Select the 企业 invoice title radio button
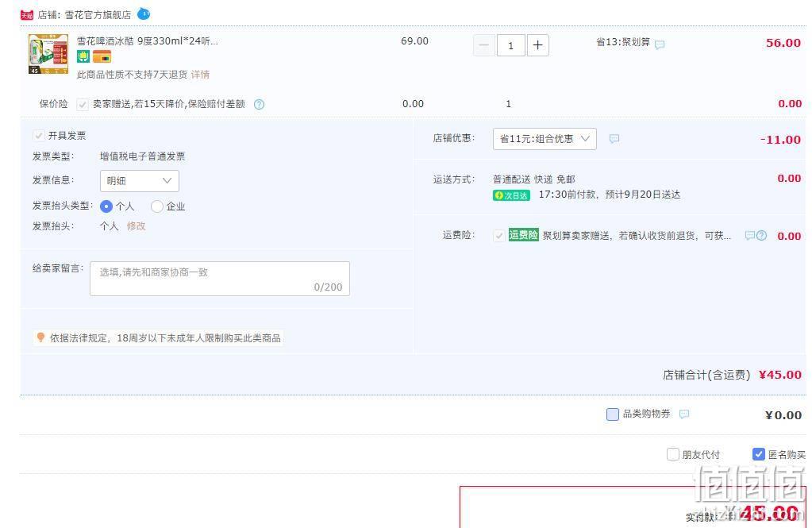This screenshot has height=528, width=812. (157, 206)
